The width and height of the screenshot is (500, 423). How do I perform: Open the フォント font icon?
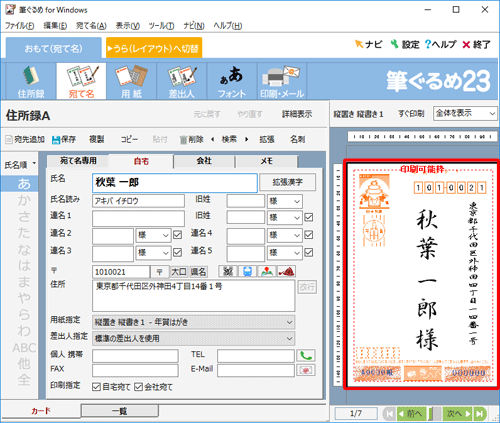click(232, 81)
